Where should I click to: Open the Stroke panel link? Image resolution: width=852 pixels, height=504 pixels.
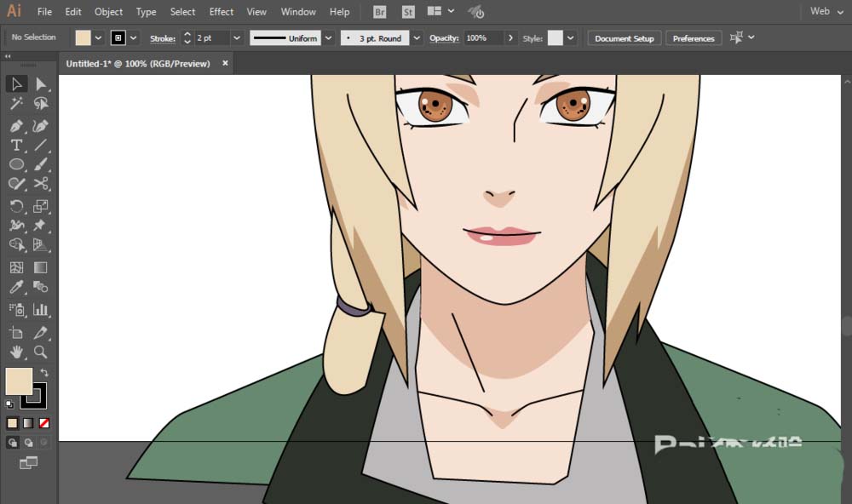[x=163, y=38]
